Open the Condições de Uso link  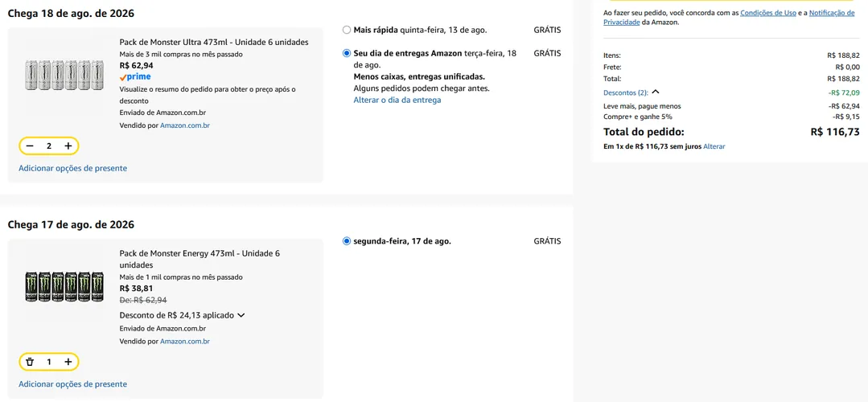[x=768, y=13]
